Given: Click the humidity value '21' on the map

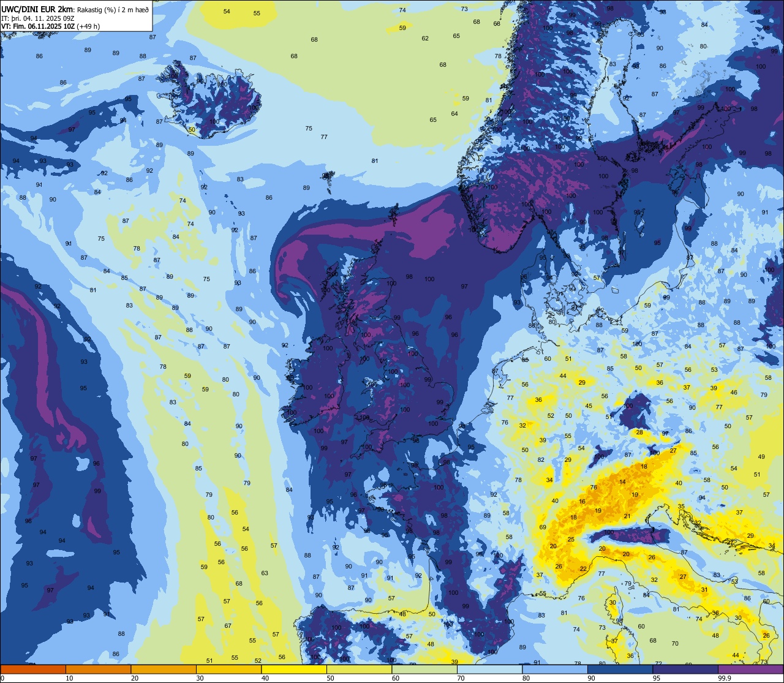Looking at the screenshot, I should (x=627, y=516).
